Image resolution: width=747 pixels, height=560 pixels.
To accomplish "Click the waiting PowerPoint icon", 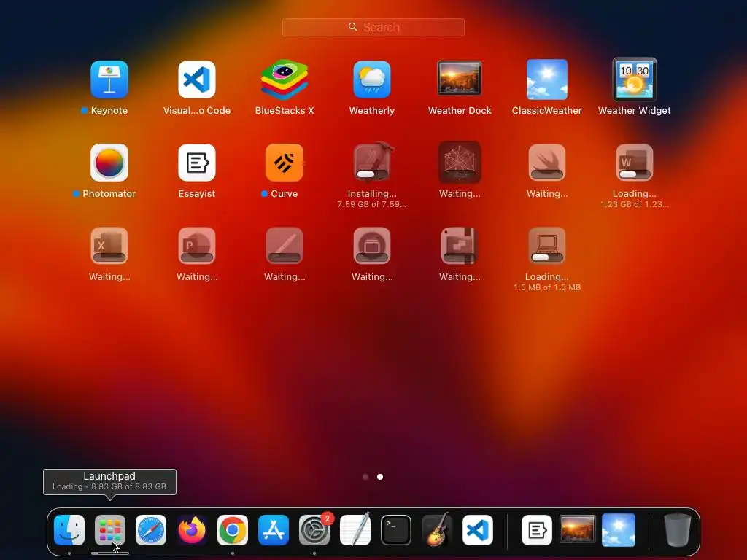I will [x=197, y=246].
